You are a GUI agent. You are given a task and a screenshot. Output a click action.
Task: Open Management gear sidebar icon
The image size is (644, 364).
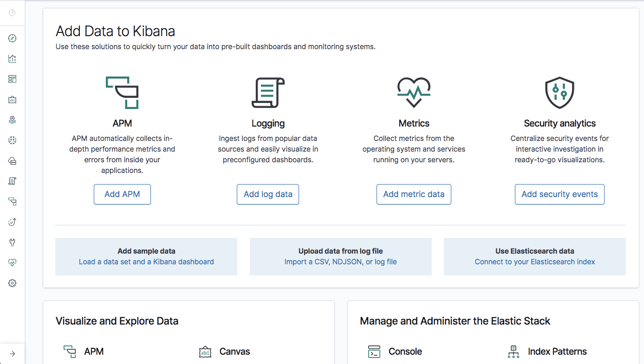tap(13, 283)
